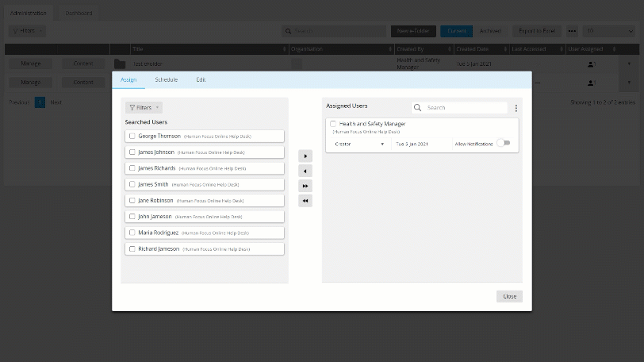Switch to the Schedule tab

coord(166,80)
